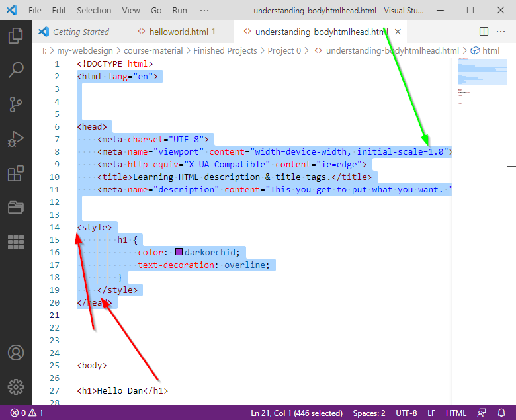This screenshot has width=516, height=420.
Task: Open the grid icon view in activity bar
Action: point(15,242)
